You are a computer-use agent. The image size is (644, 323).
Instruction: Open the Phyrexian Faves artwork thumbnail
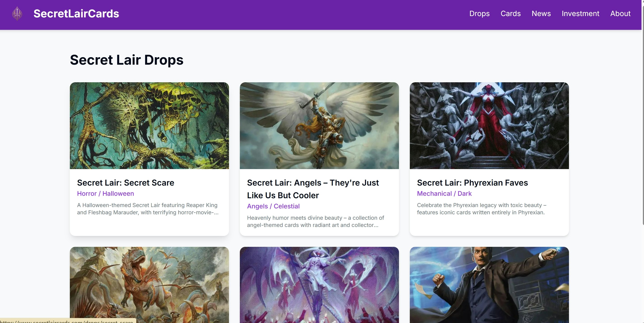(x=489, y=125)
